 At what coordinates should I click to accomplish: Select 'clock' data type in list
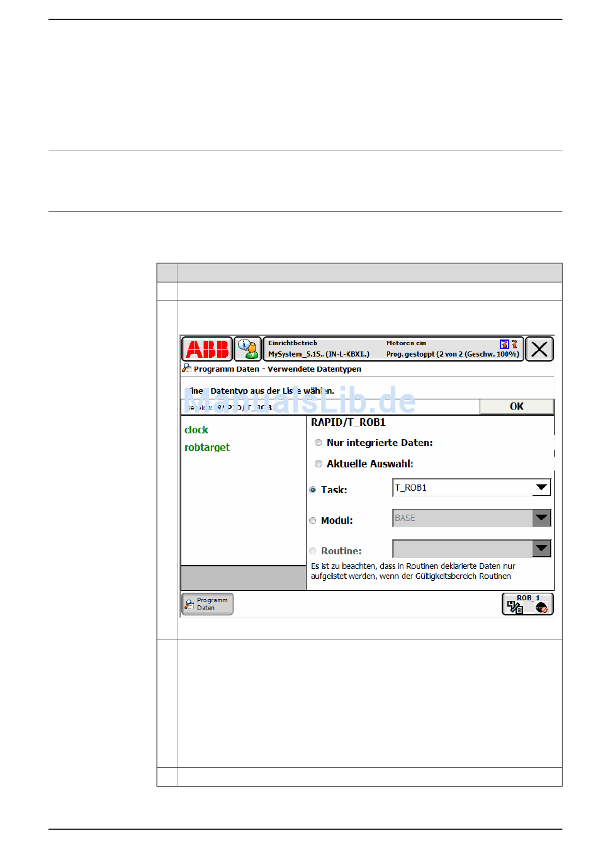tap(196, 430)
